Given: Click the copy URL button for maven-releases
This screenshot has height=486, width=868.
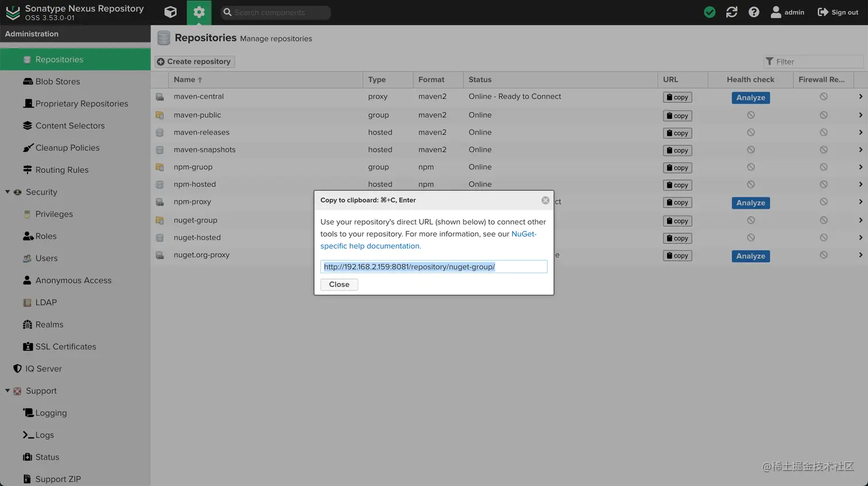Looking at the screenshot, I should point(677,133).
